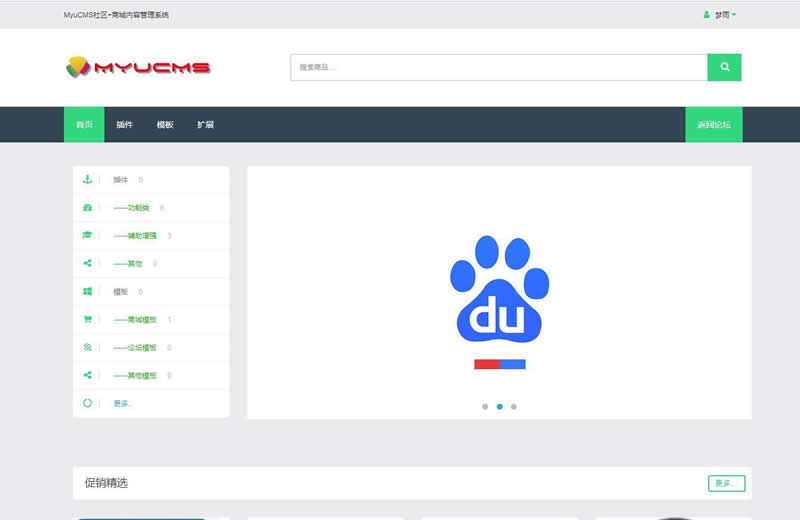The height and width of the screenshot is (520, 800).
Task: Focus the 搜索商品 search input field
Action: coord(499,67)
